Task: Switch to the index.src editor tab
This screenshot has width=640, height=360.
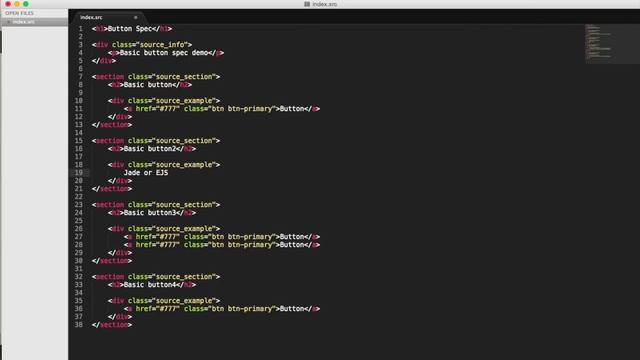Action: coord(91,17)
